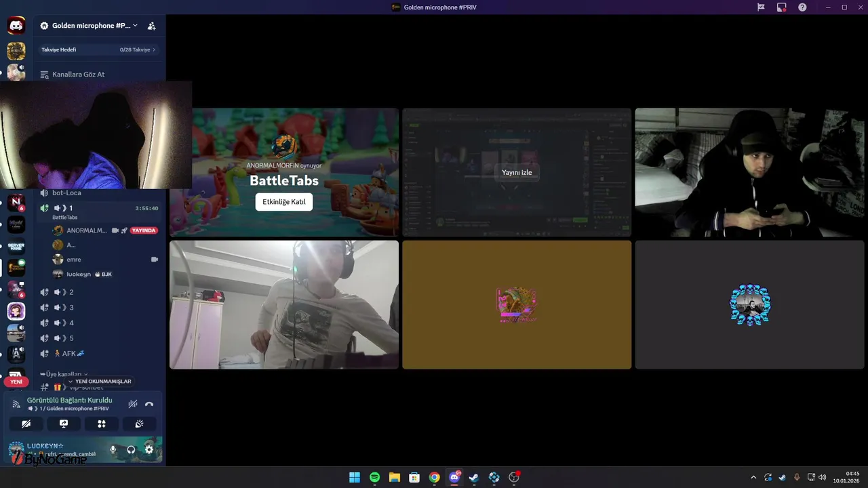Click Görüntülü Bağlantı Kuruldu status text

pyautogui.click(x=69, y=400)
